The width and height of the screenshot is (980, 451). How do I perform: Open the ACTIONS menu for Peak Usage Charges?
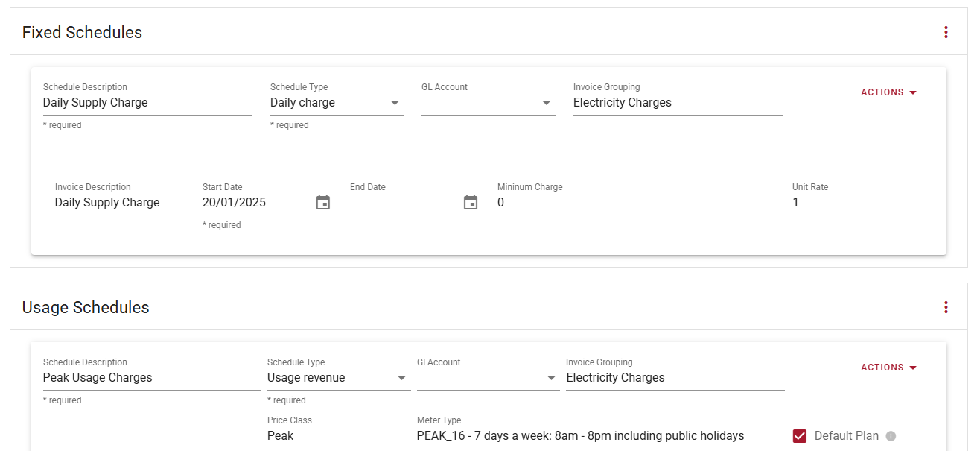888,367
